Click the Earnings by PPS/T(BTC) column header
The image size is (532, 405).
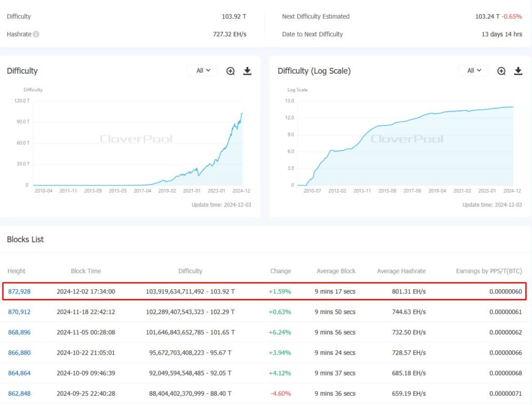pyautogui.click(x=489, y=271)
